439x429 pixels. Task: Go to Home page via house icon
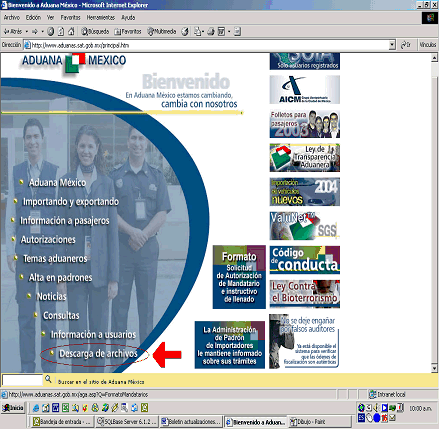tap(71, 32)
